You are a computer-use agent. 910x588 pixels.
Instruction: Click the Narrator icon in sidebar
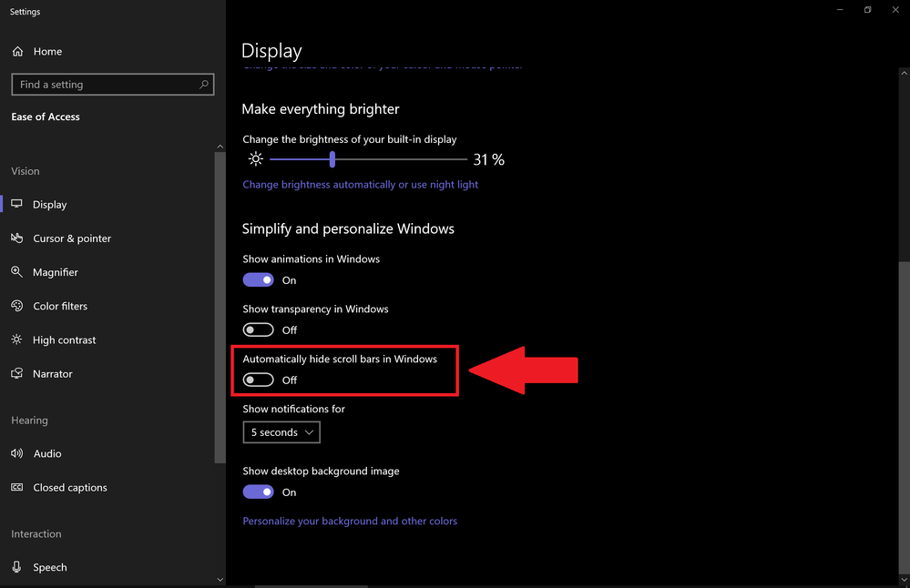(x=16, y=373)
